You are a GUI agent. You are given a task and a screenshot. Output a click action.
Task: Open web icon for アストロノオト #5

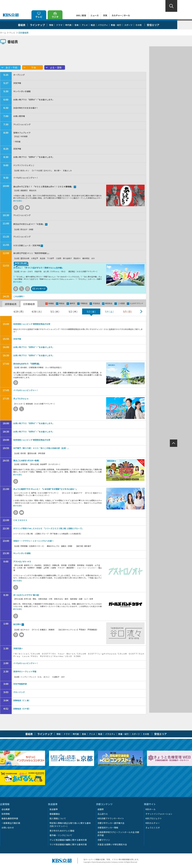16,587
